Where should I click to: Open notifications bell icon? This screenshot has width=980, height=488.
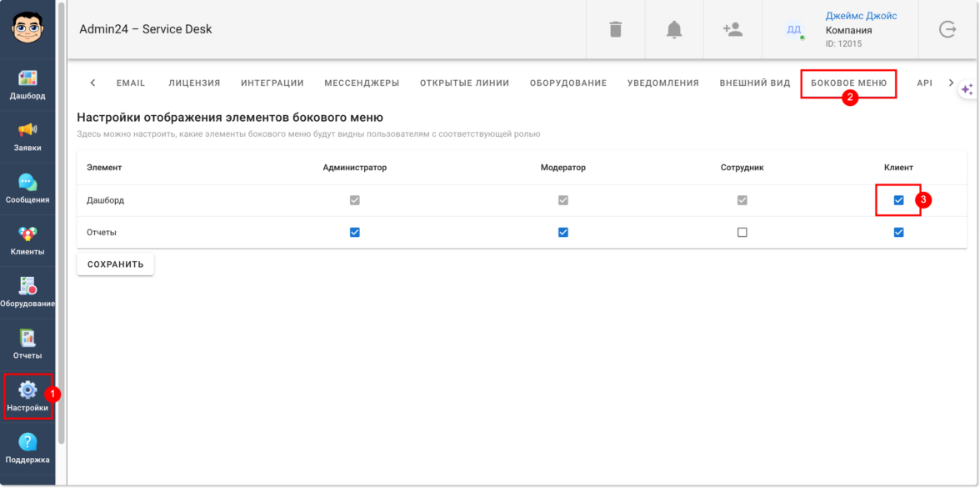coord(674,29)
